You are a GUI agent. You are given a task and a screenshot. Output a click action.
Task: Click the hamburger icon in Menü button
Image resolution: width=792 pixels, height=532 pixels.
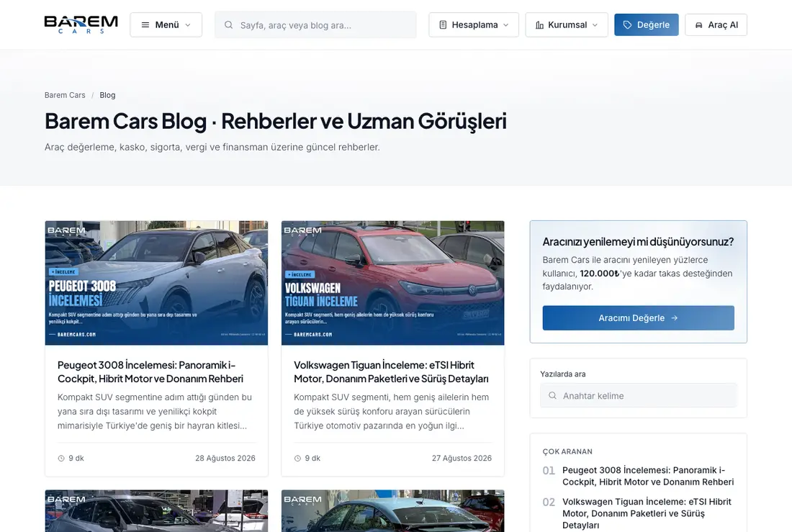click(145, 24)
